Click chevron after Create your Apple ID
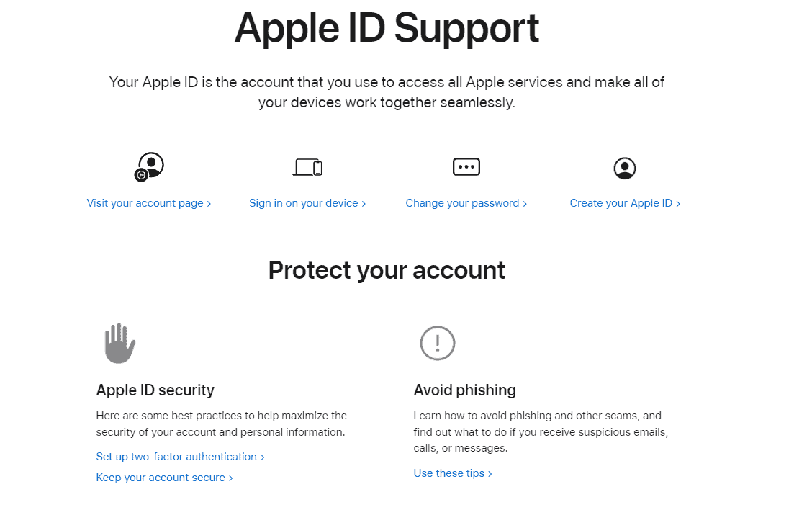This screenshot has height=510, width=812. (678, 204)
